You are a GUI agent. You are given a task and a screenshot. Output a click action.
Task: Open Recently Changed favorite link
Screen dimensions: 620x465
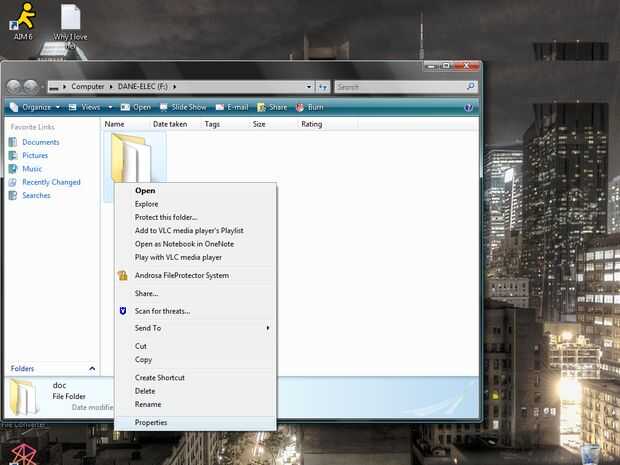tap(51, 182)
